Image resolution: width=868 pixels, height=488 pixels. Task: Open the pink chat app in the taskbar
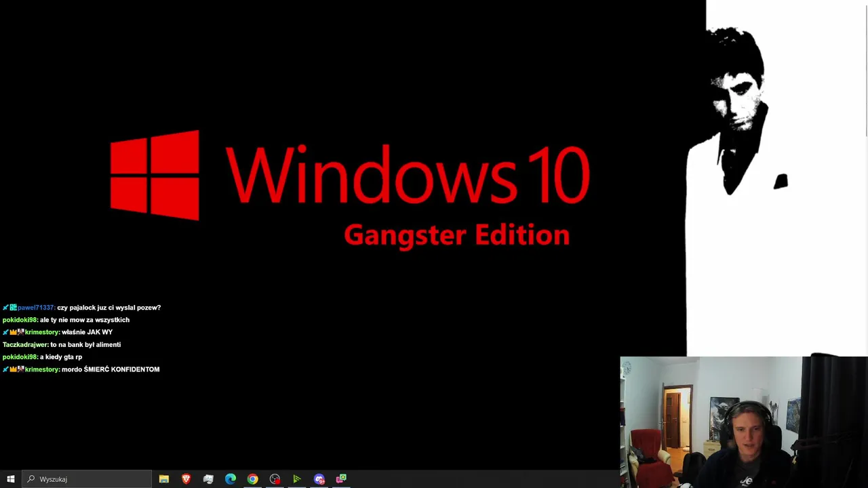point(341,479)
